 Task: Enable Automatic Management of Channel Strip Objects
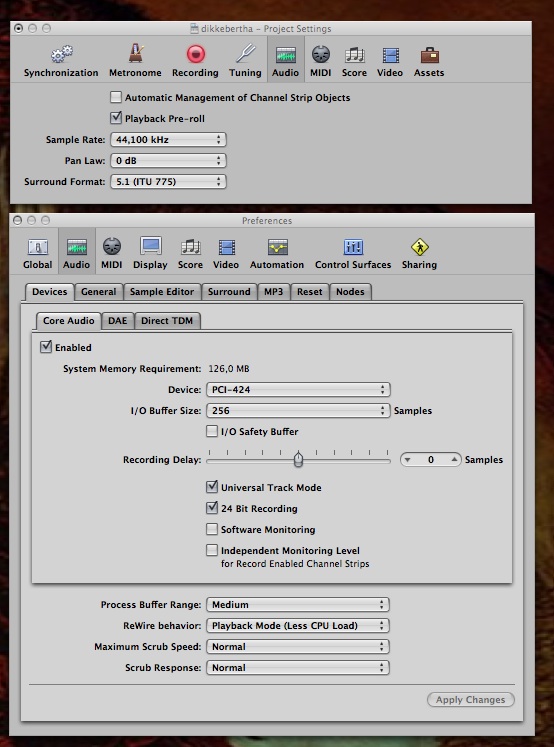pos(116,97)
